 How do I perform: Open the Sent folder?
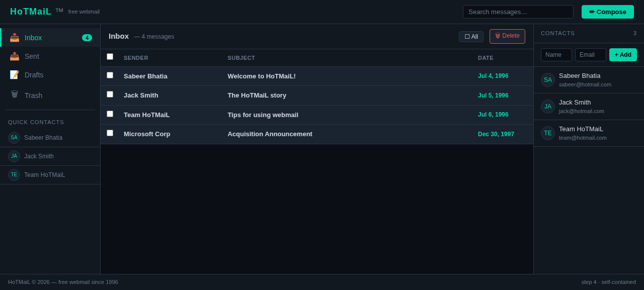click(x=50, y=56)
